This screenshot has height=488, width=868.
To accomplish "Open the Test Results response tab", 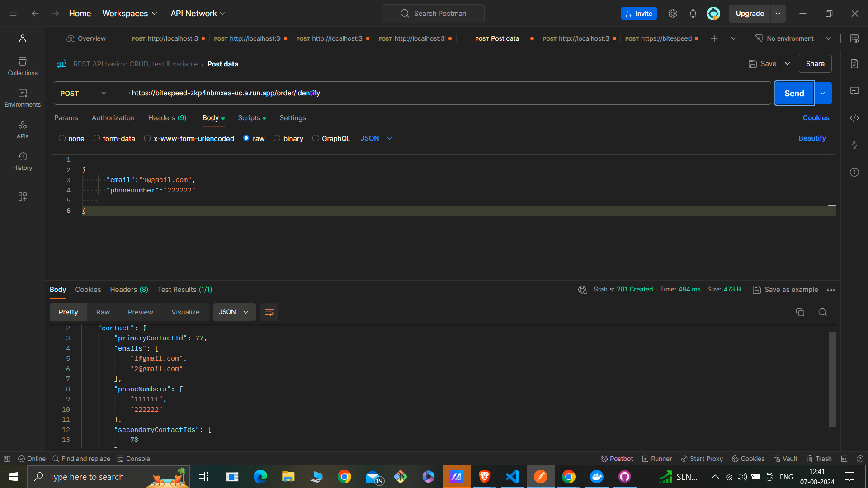I will coord(184,290).
